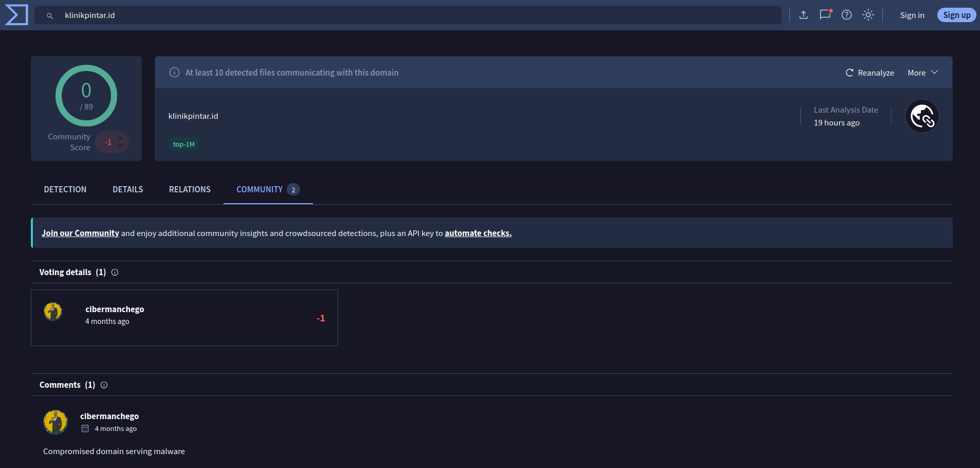Click the top-1M tag
This screenshot has height=468, width=980.
[183, 145]
